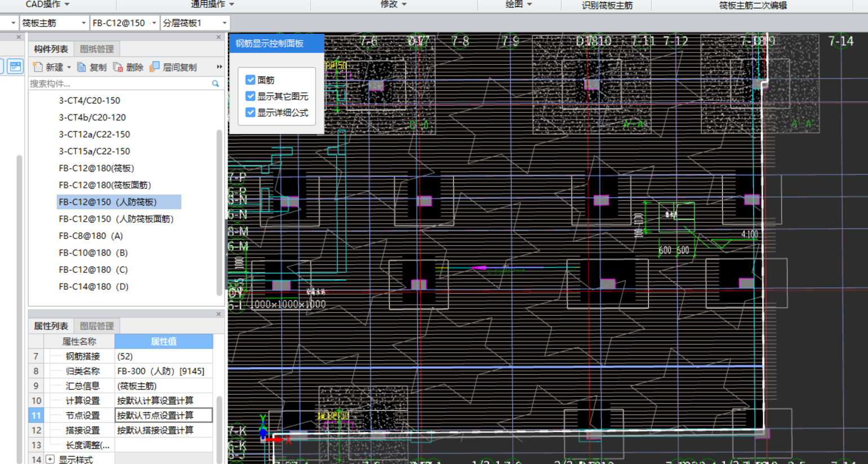Close the 构件列表 panel
The image size is (868, 464).
219,37
